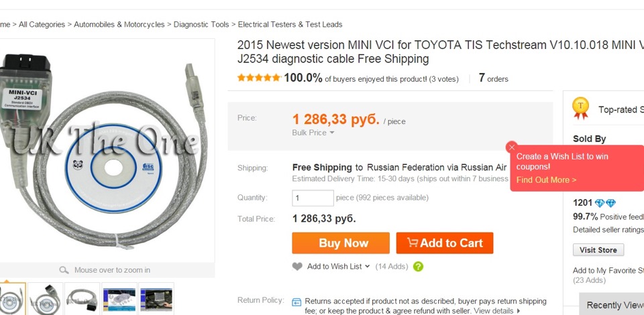Open Diagnostic Tools breadcrumb category
Screen dimensions: 644x315
coord(201,24)
